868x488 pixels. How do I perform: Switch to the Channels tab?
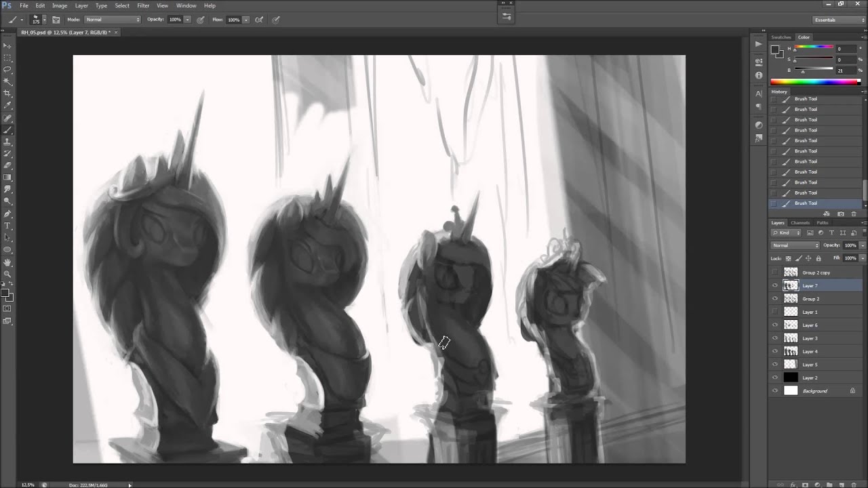(x=800, y=222)
